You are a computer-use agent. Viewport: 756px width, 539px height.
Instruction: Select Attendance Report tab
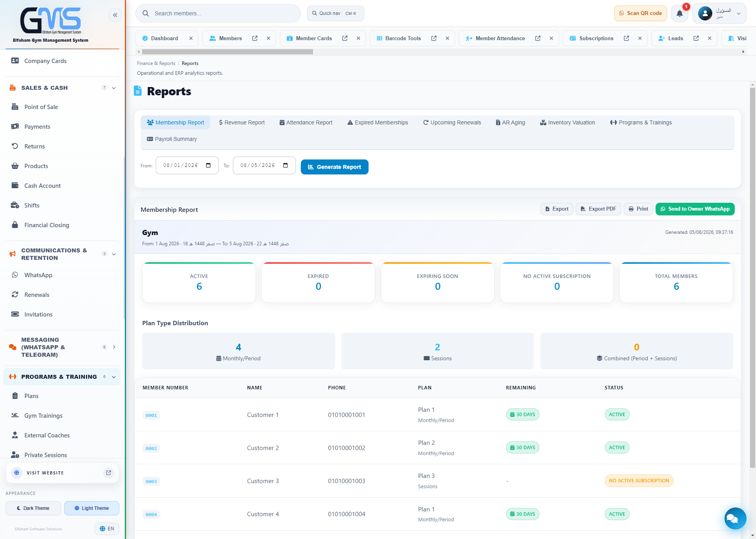[306, 122]
